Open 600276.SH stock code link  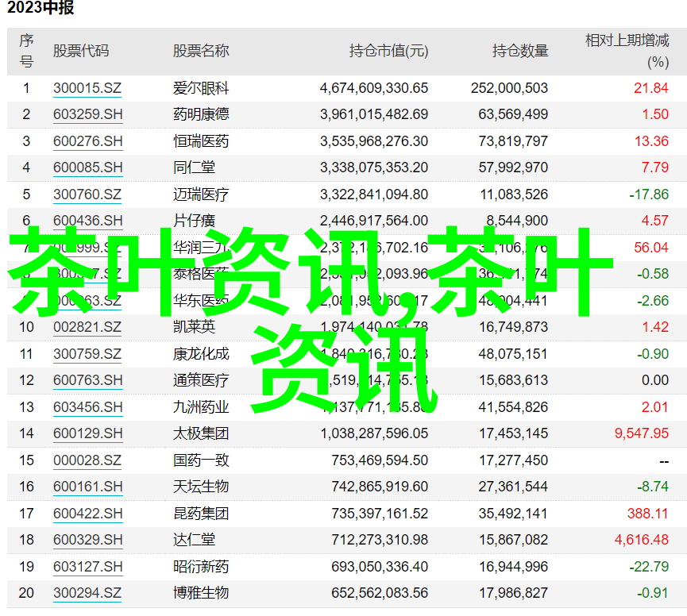[88, 141]
